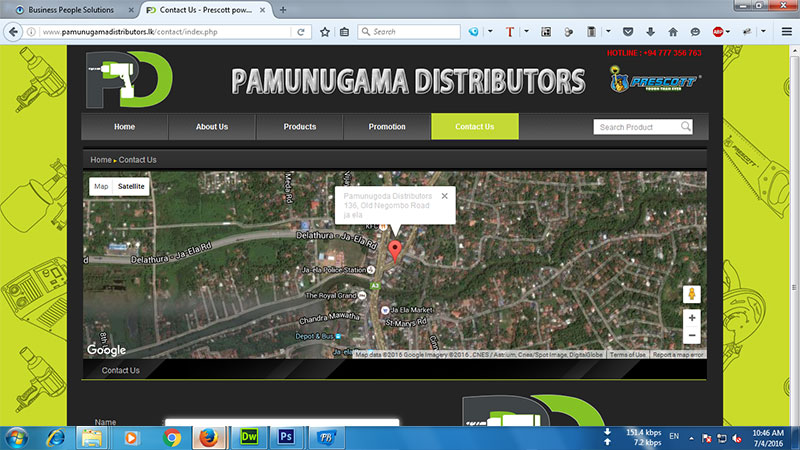Switch to Firefox in the taskbar
The width and height of the screenshot is (800, 450).
(209, 437)
